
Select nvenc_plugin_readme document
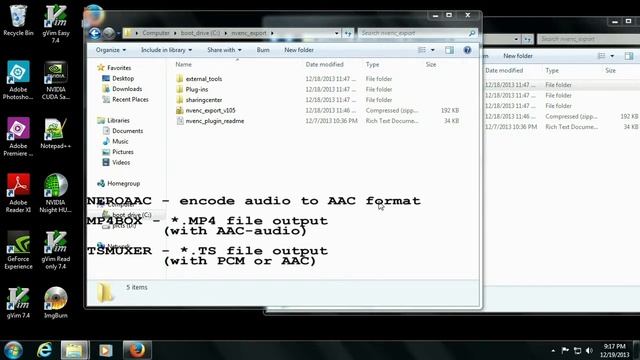[210, 121]
